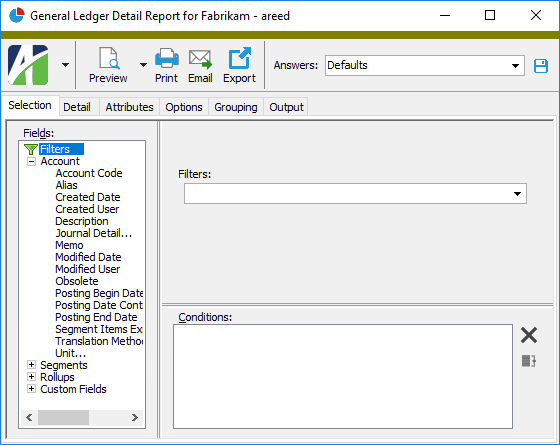Click the Email report icon
Screen dimensions: 560x445
(200, 59)
